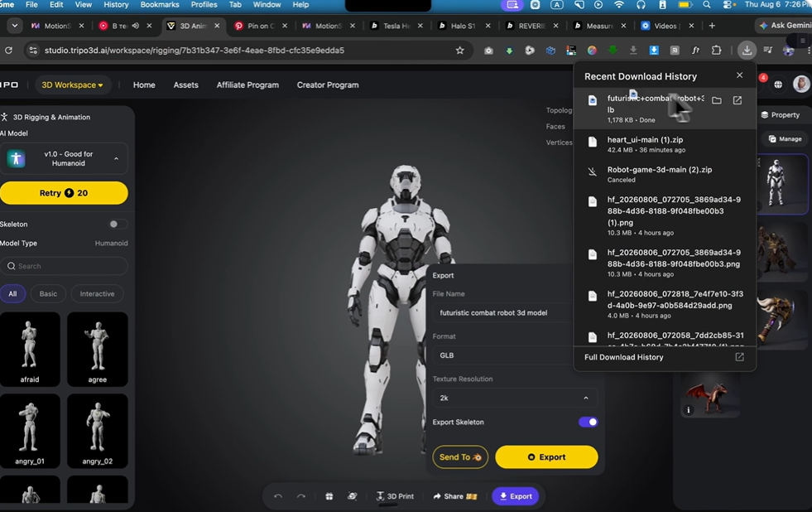The width and height of the screenshot is (812, 512).
Task: Click Share in bottom toolbar
Action: click(454, 496)
